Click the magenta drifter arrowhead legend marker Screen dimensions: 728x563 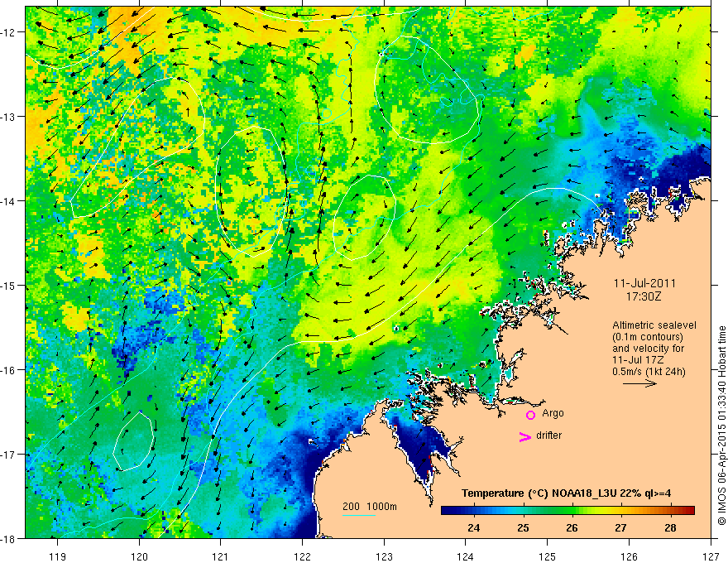[525, 436]
